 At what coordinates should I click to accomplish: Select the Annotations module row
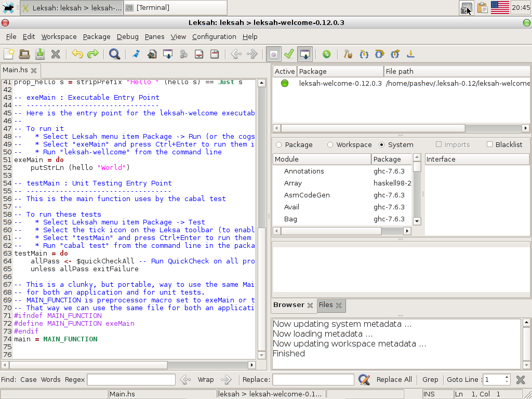(342, 171)
